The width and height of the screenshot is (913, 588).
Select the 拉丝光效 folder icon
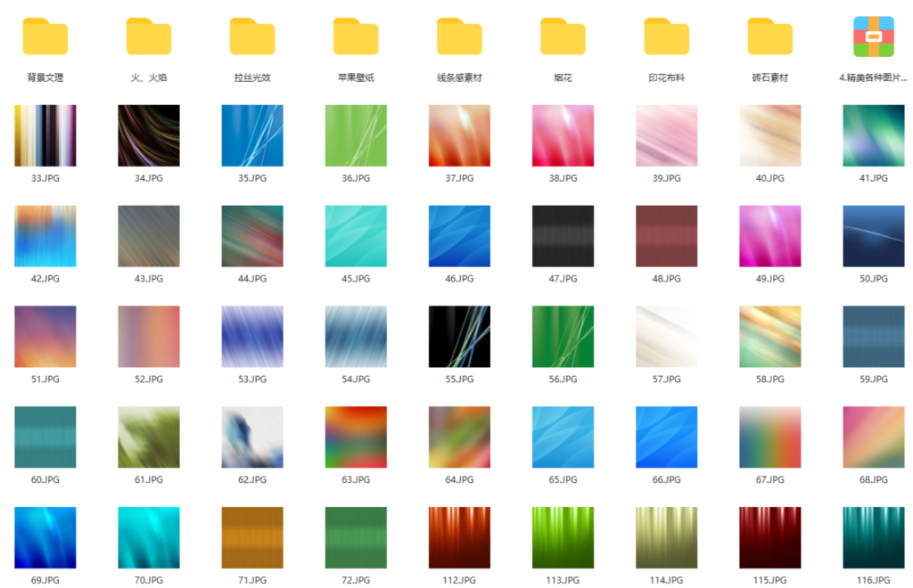251,37
